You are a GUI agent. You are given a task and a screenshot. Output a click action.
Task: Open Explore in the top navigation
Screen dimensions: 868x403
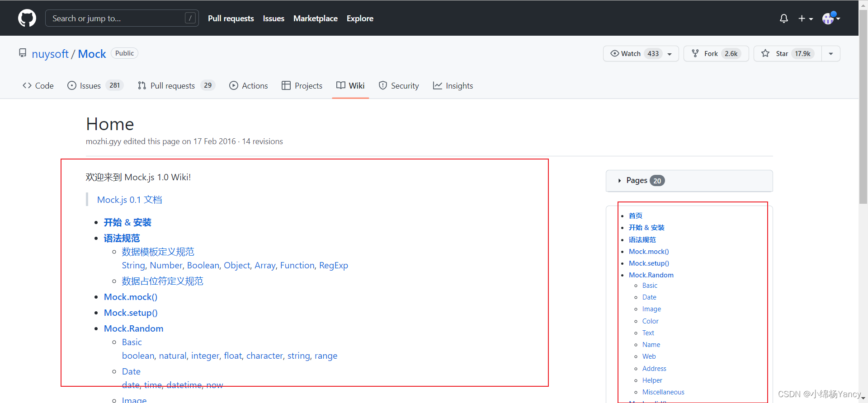tap(360, 19)
